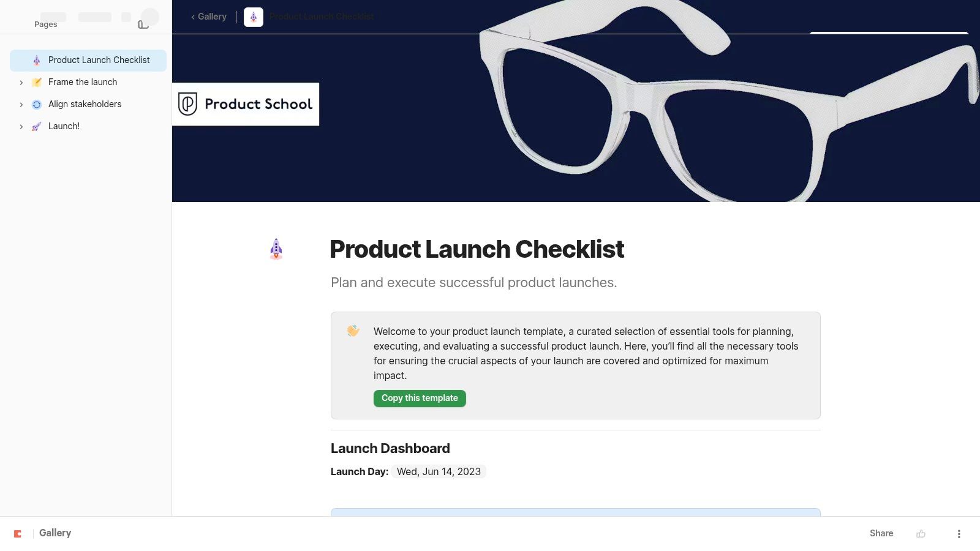Screen dimensions: 980x551
Task: Click the rocket icon in the top breadcrumb
Action: point(253,17)
